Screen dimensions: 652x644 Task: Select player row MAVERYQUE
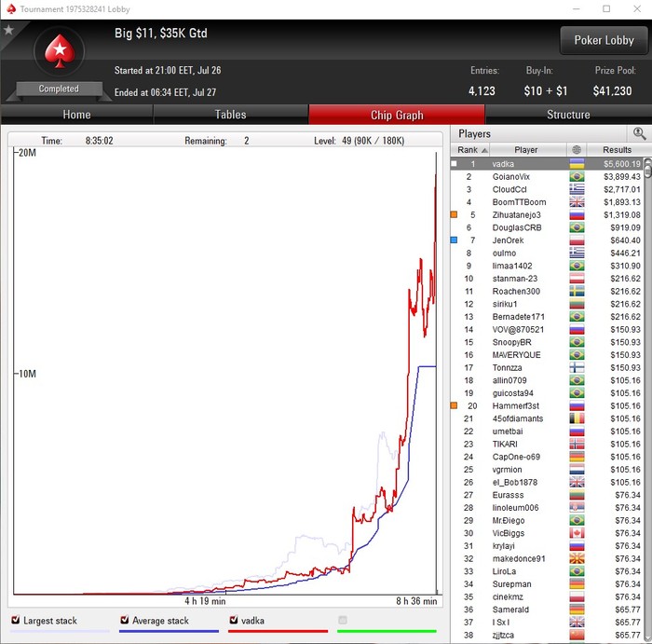click(548, 355)
